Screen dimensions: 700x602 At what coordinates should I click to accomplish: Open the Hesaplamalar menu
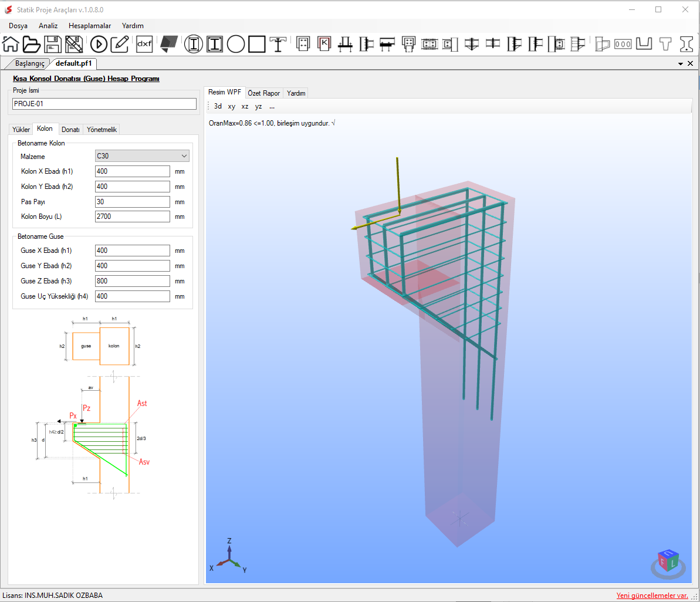click(90, 26)
